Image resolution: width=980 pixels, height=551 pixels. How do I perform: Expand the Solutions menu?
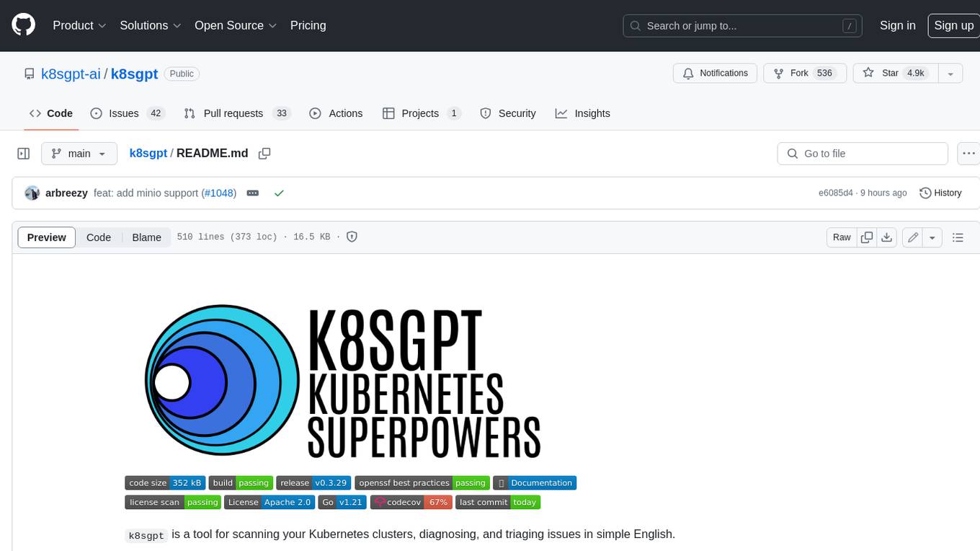tap(150, 25)
